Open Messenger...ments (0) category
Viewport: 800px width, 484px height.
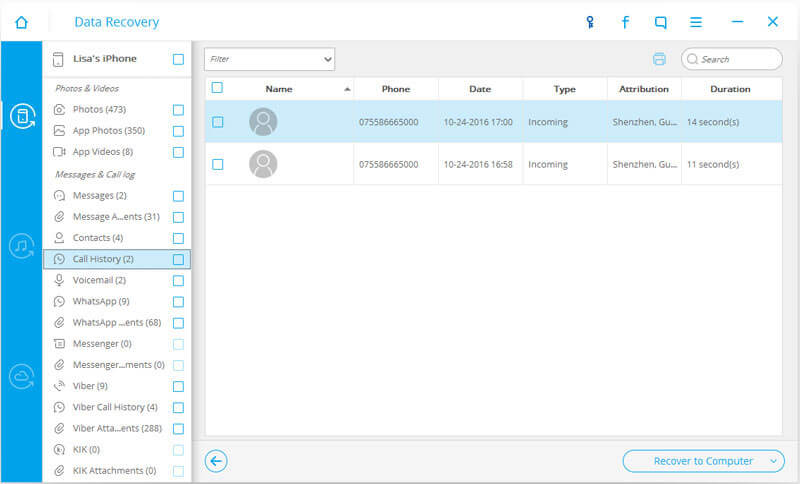(x=117, y=365)
